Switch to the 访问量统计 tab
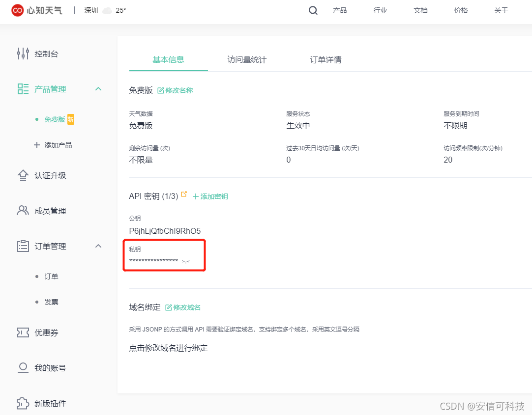The height and width of the screenshot is (415, 532). coord(247,60)
